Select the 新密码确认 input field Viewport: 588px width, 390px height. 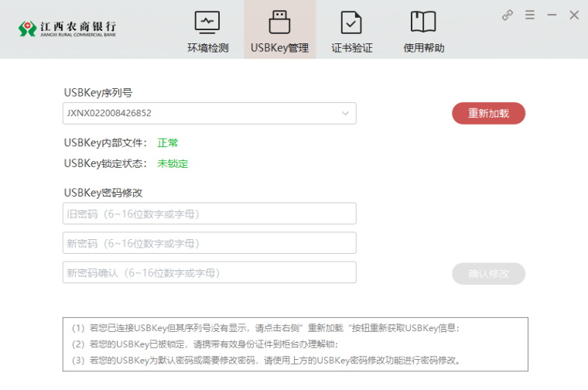click(x=209, y=272)
